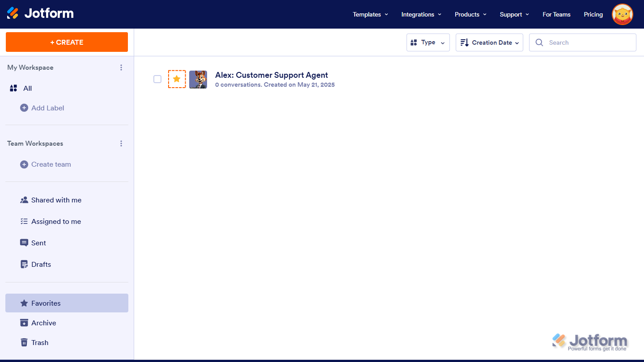This screenshot has height=362, width=644.
Task: Open the Support menu
Action: [514, 14]
